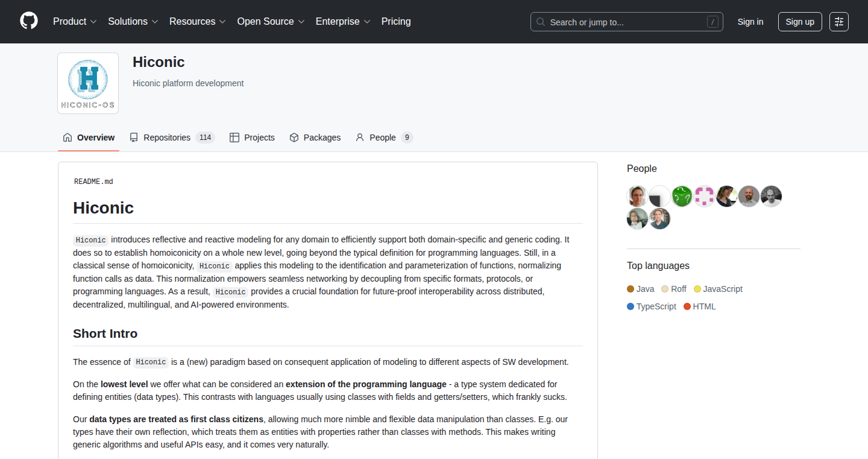Viewport: 868px width, 459px height.
Task: Click the Hiconic-OS organization avatar
Action: (88, 83)
